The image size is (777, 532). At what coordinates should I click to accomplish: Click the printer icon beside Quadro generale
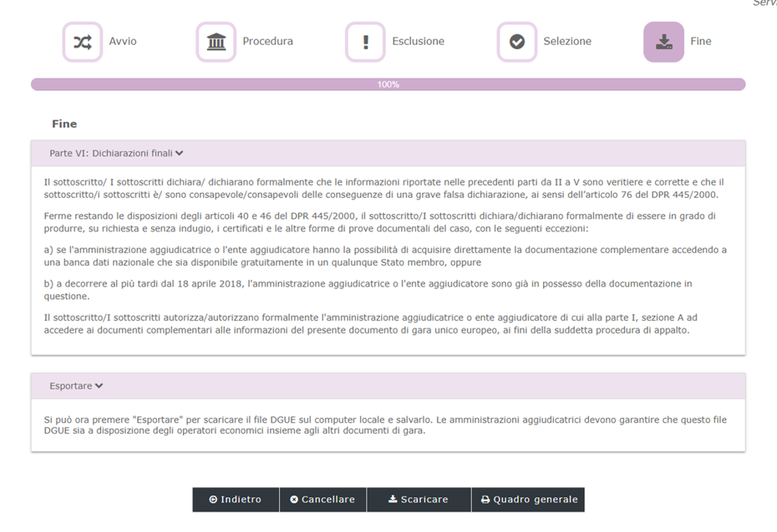tap(485, 500)
